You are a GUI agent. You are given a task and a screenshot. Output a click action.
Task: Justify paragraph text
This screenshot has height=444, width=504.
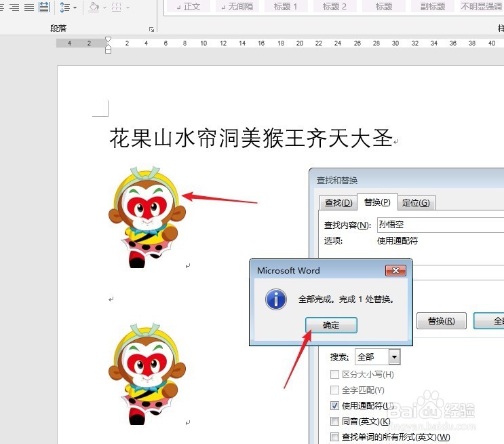point(29,7)
